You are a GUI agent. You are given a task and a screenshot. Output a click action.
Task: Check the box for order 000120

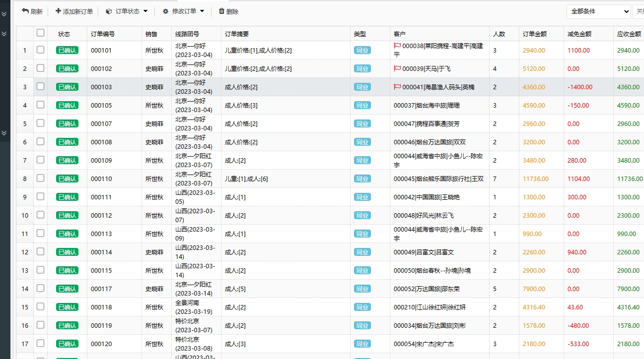tap(40, 344)
